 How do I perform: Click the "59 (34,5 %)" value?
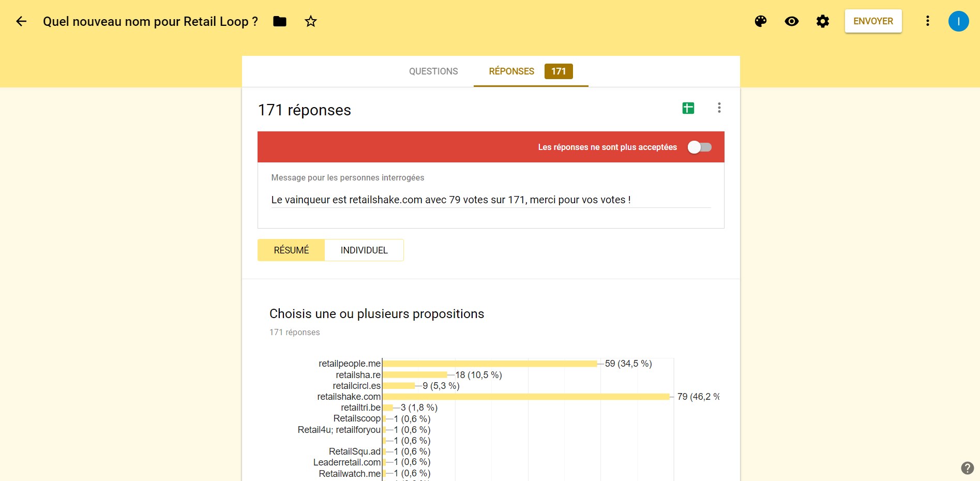(628, 364)
